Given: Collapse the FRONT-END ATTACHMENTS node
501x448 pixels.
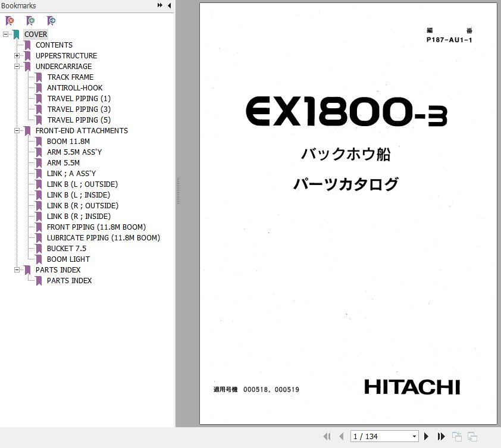Looking at the screenshot, I should pyautogui.click(x=17, y=131).
